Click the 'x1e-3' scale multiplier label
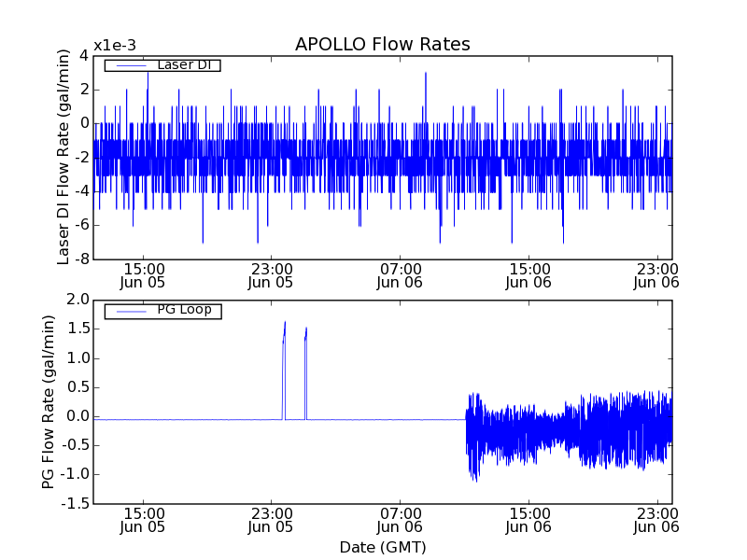The height and width of the screenshot is (560, 747). click(x=115, y=46)
